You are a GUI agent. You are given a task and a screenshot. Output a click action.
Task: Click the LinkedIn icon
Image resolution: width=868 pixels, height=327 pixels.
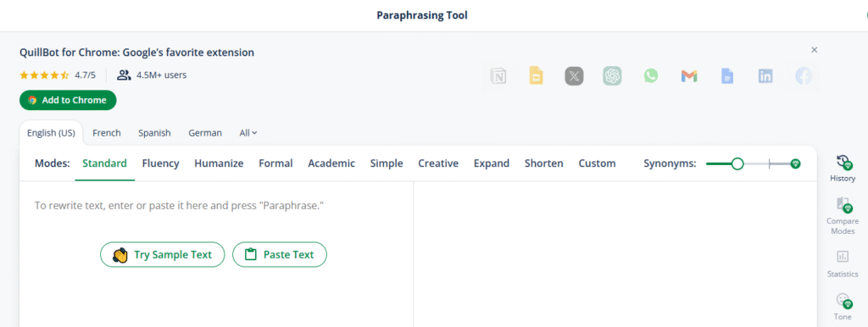point(765,76)
